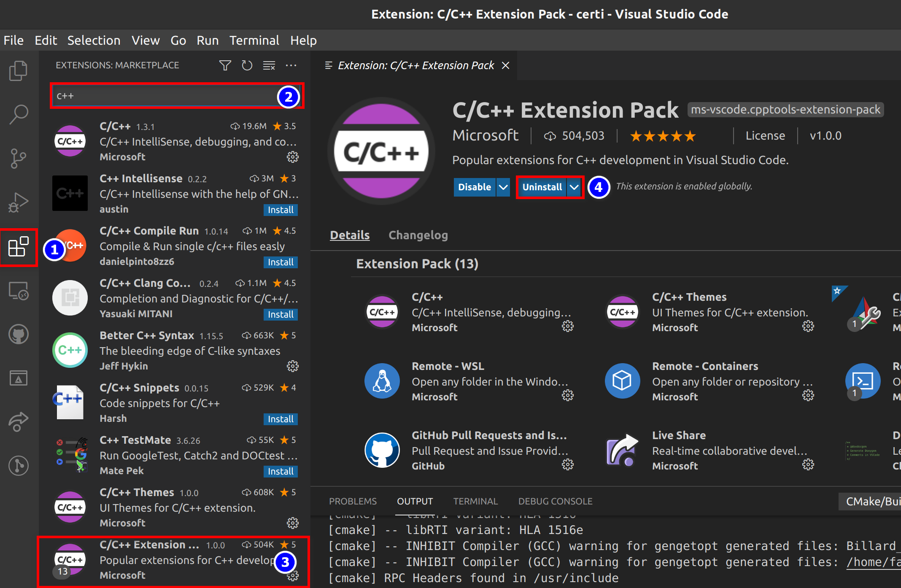Open the Search view in activity bar
The width and height of the screenshot is (901, 588).
coord(18,114)
